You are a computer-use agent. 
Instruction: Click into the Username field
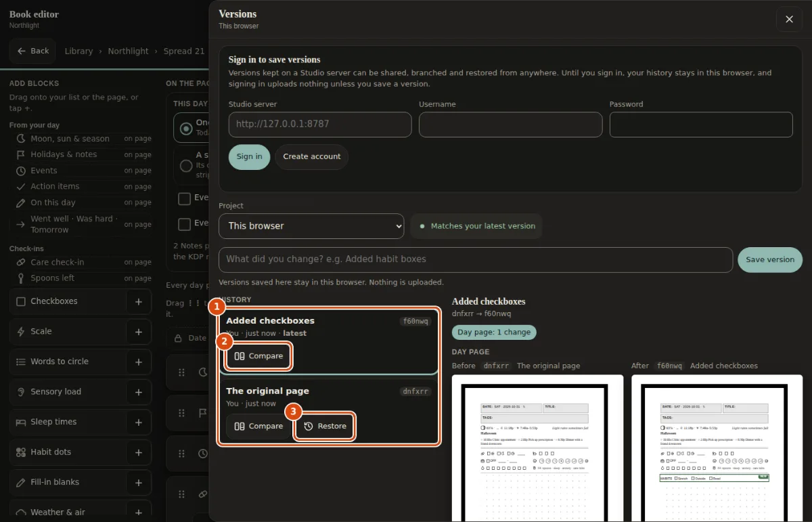pyautogui.click(x=511, y=125)
